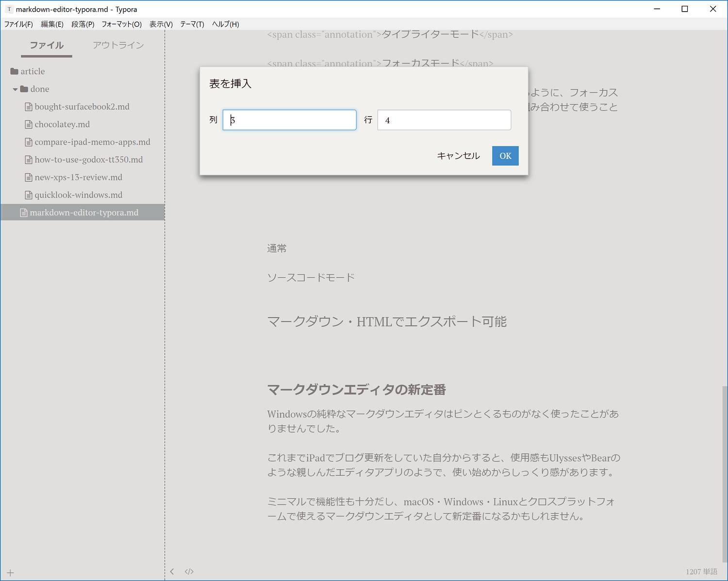Click file icon of chocolatey.md

pyautogui.click(x=29, y=125)
